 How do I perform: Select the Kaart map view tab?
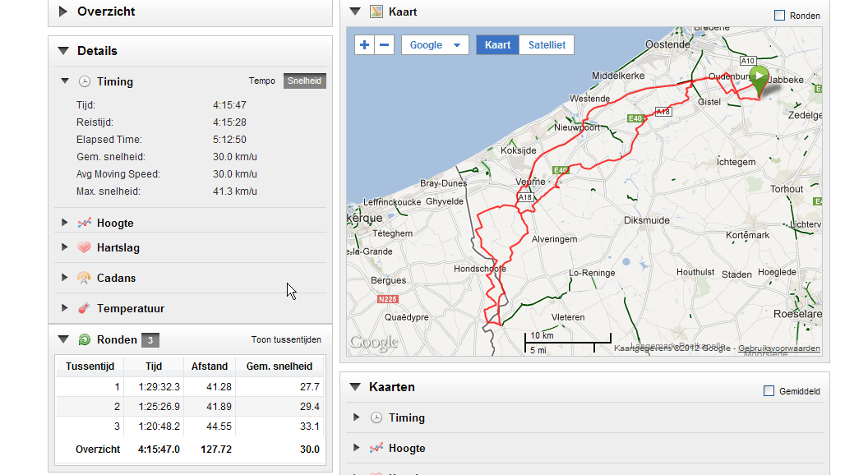(x=497, y=45)
